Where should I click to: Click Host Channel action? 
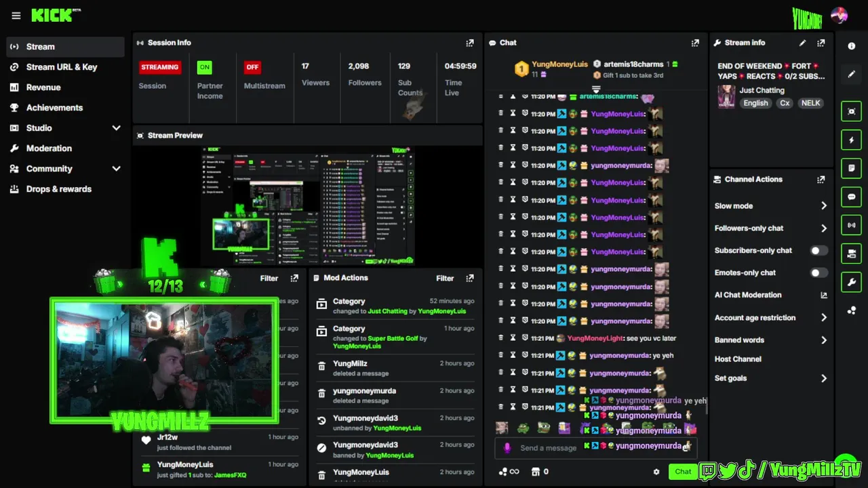(x=738, y=359)
